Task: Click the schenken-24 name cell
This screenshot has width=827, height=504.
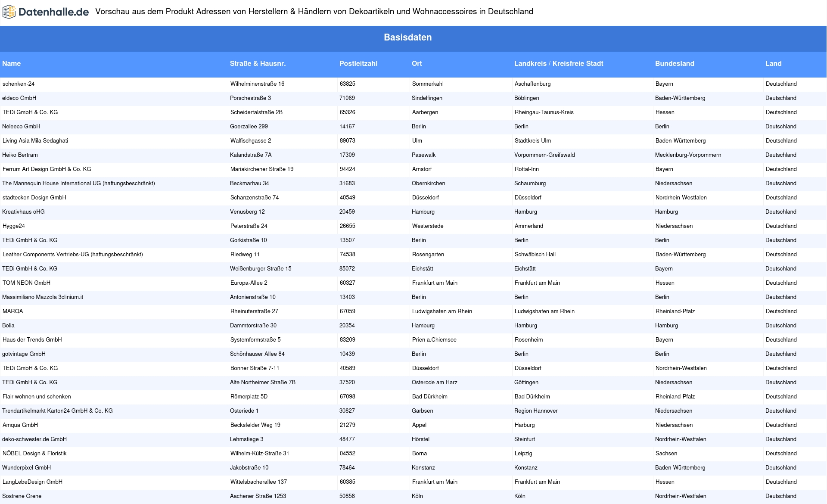Action: (19, 84)
